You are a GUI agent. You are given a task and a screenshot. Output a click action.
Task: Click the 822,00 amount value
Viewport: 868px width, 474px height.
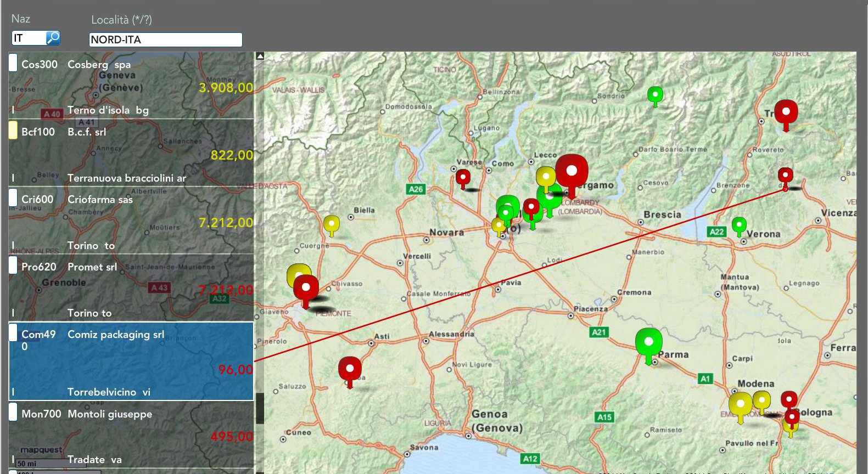tap(232, 155)
